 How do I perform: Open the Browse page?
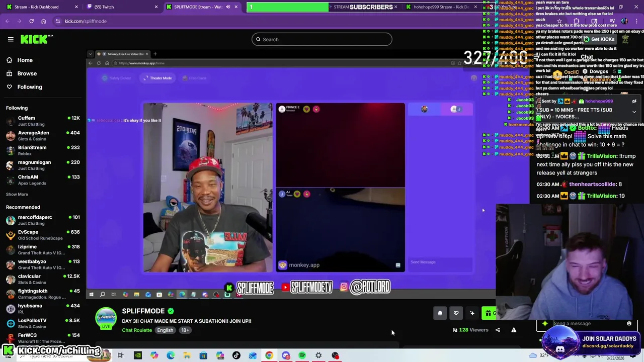click(x=27, y=73)
